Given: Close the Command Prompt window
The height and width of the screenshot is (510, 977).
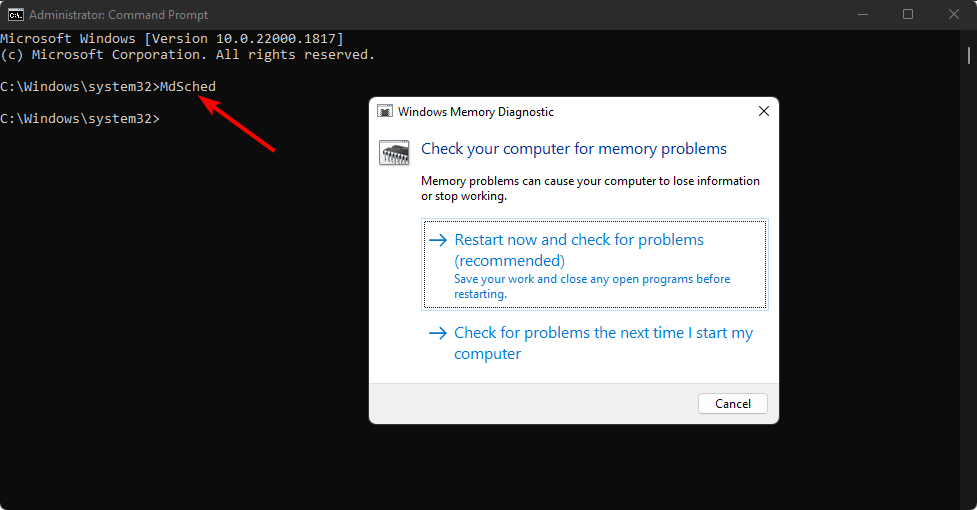Looking at the screenshot, I should [953, 14].
